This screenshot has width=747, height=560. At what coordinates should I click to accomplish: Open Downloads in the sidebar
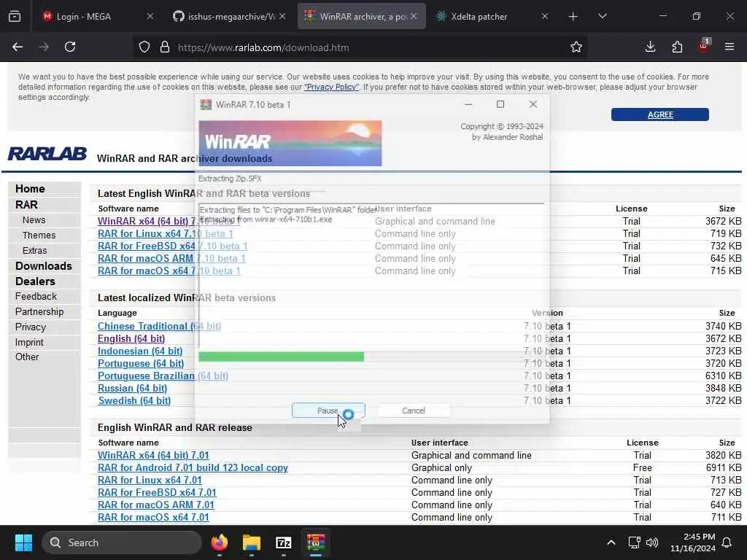pos(43,266)
